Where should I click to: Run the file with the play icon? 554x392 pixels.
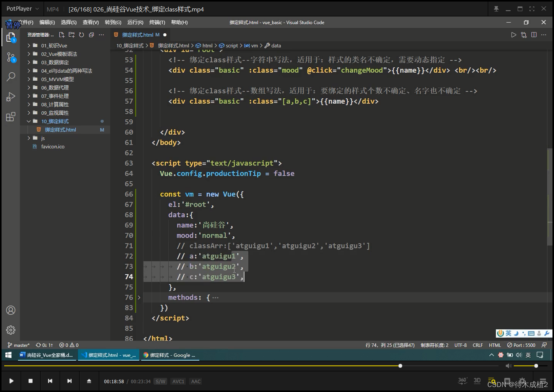[513, 35]
